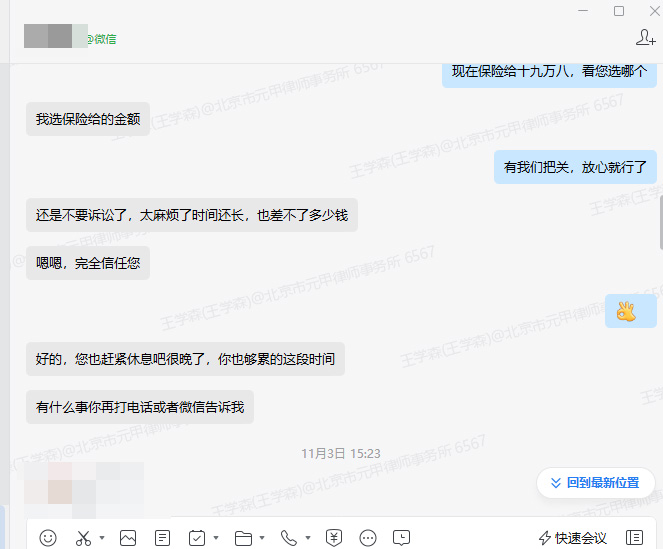Open more options circle icon
Screen dimensions: 663x549
click(367, 538)
